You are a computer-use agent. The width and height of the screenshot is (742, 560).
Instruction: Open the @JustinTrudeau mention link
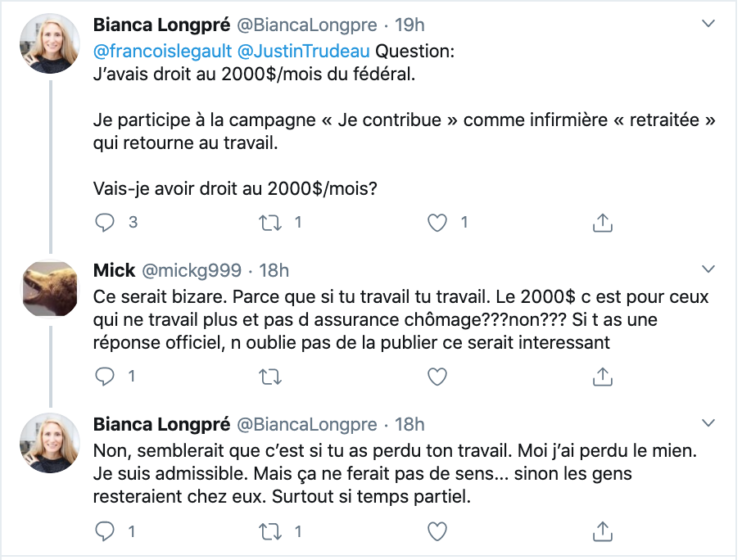(303, 51)
